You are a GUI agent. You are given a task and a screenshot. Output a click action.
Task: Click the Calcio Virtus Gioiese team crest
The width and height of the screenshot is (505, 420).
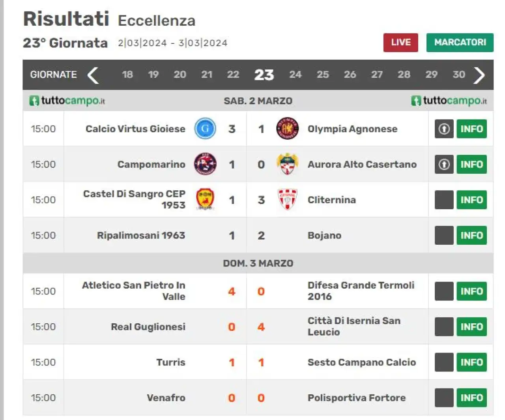(205, 129)
